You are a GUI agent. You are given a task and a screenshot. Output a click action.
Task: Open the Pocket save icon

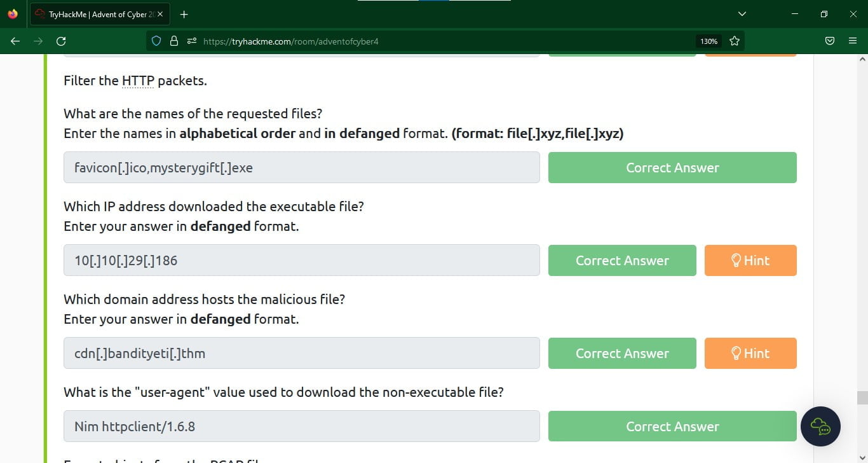point(829,41)
